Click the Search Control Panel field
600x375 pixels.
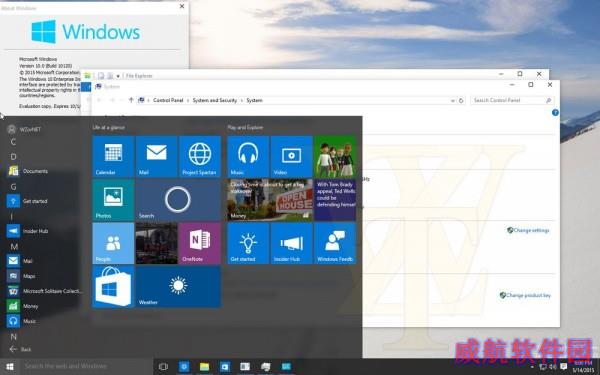[512, 100]
